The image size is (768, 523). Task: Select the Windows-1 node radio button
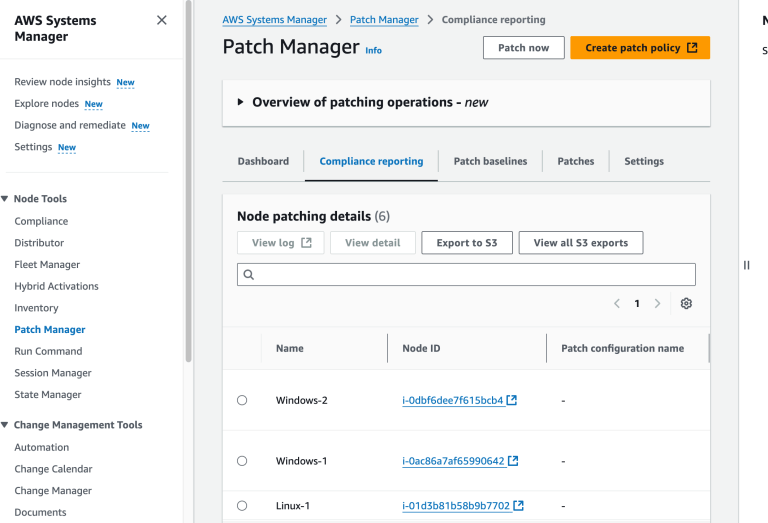[242, 461]
